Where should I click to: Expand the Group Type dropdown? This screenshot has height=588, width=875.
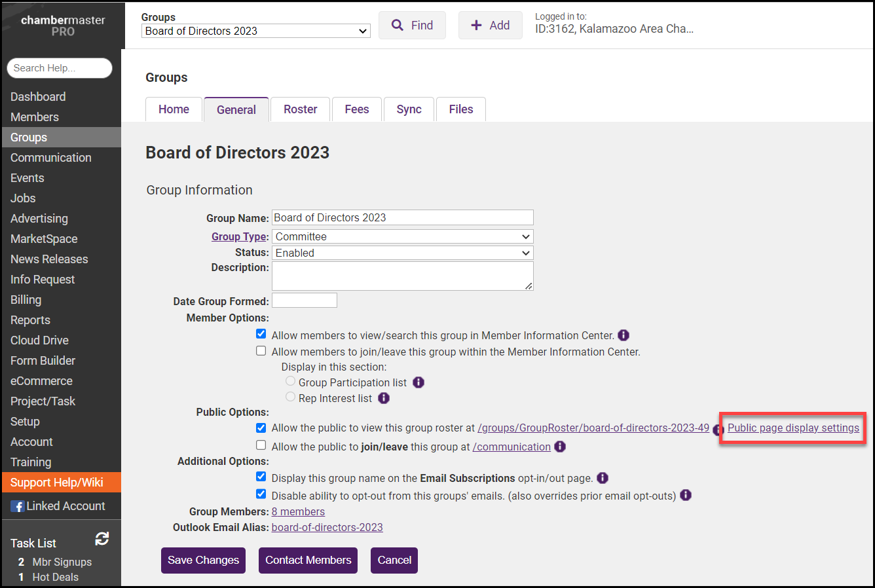pos(402,236)
